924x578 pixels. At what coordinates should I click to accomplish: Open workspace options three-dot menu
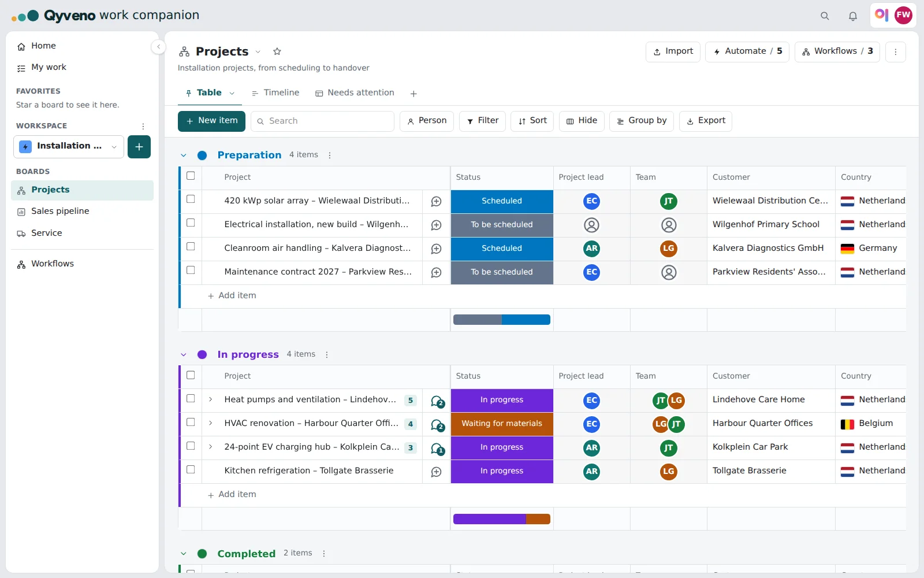(x=143, y=126)
